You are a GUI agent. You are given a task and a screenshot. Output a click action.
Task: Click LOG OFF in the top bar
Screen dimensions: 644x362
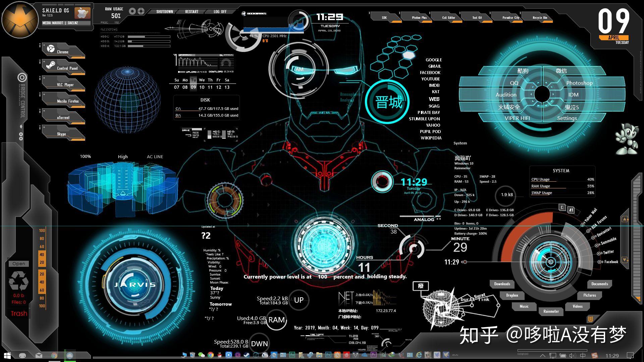pos(220,11)
